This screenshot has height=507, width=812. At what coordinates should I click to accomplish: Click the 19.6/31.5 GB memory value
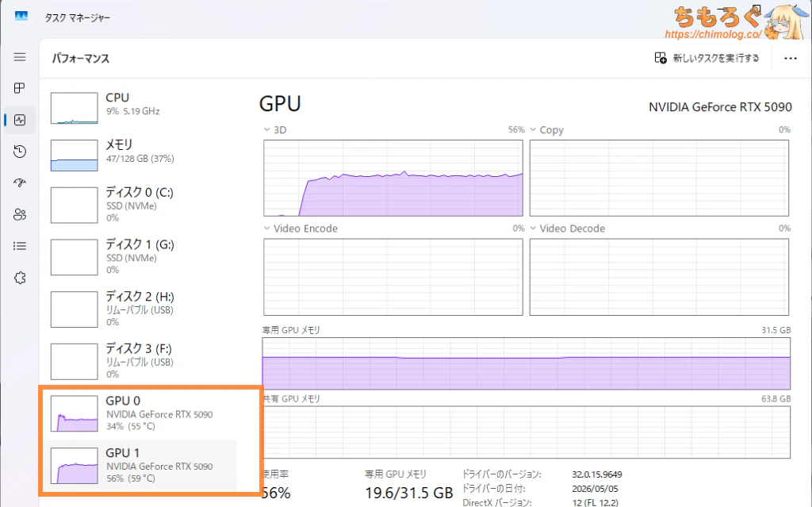(408, 493)
